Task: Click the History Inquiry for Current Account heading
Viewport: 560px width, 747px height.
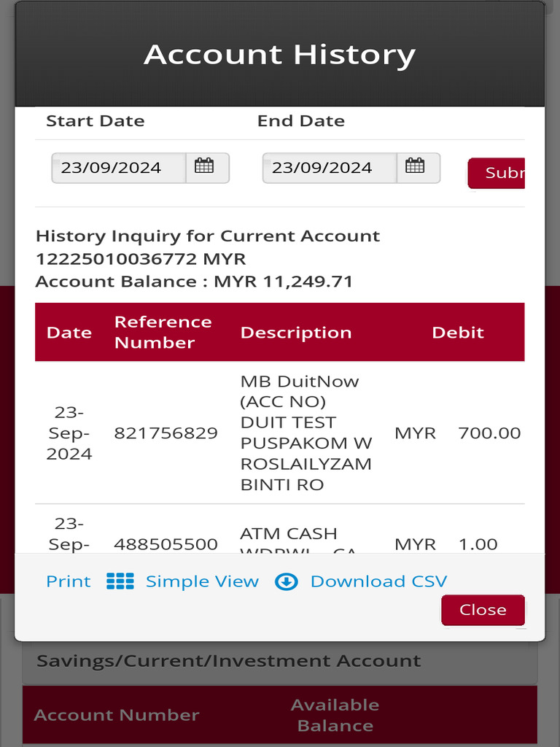Action: [208, 236]
